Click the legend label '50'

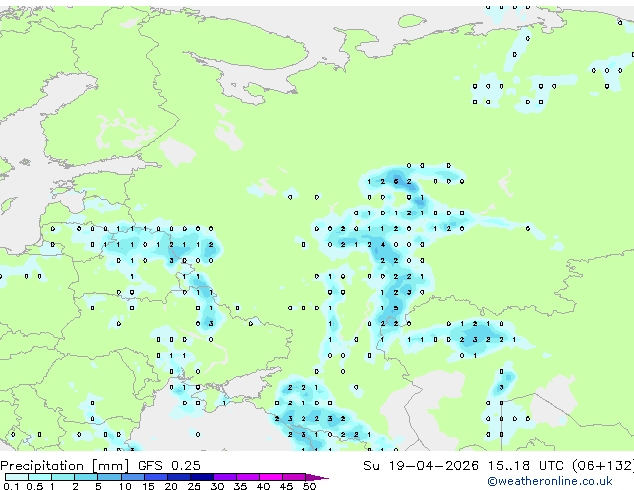pos(309,486)
